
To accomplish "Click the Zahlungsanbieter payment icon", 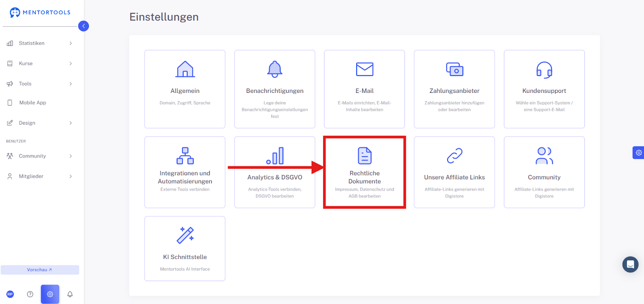I will click(454, 69).
